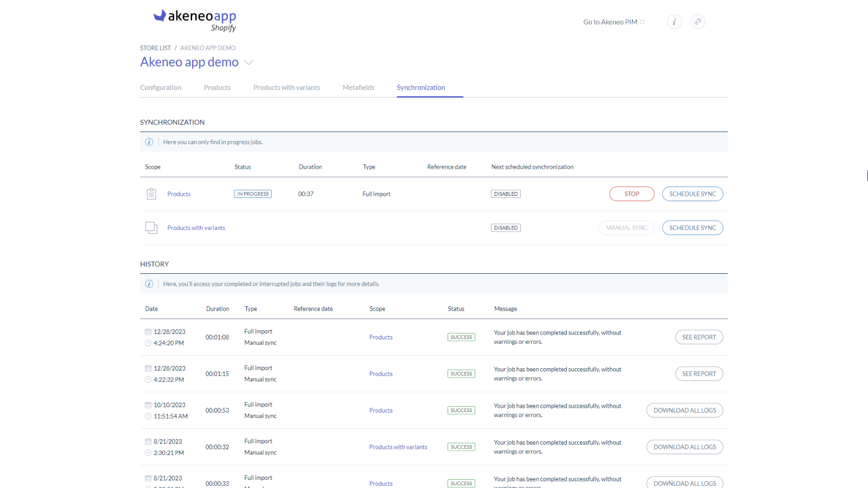Click the external link icon beside Go to Akeneo PIM

click(642, 22)
